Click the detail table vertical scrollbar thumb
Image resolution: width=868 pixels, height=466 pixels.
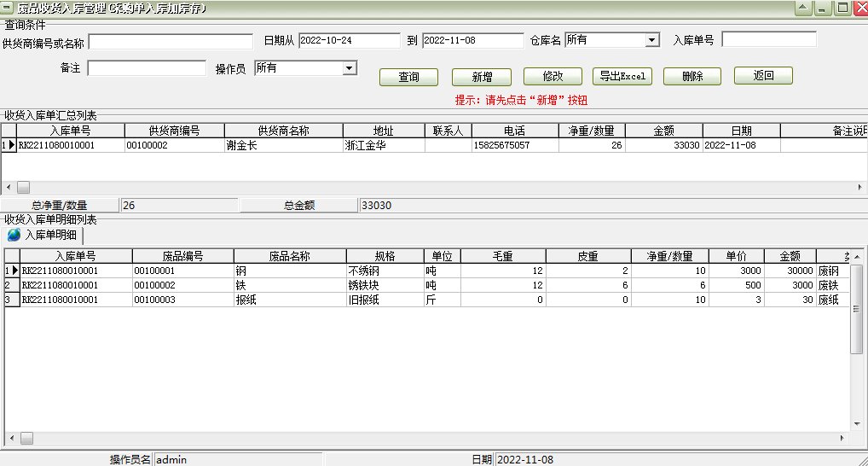click(856, 309)
